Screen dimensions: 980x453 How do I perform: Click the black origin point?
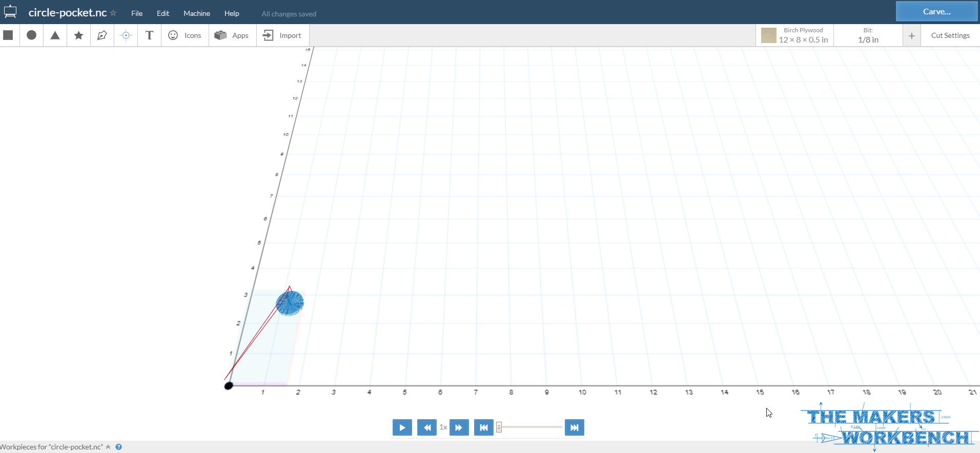pyautogui.click(x=229, y=385)
